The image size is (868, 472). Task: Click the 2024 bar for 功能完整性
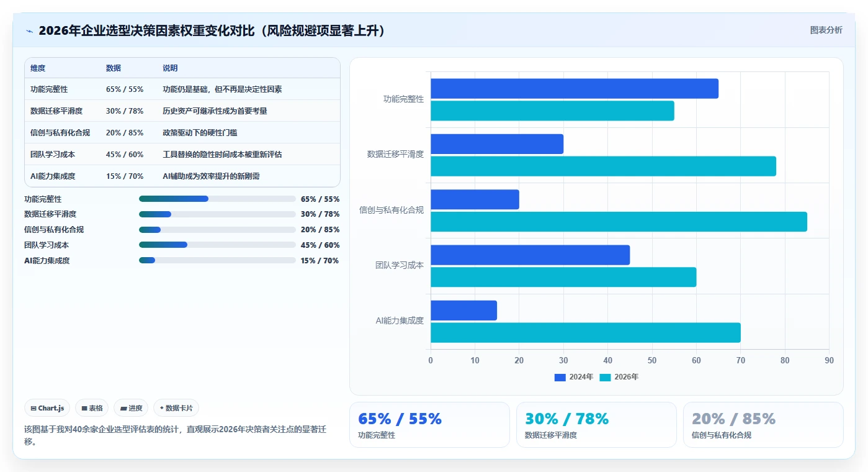click(x=575, y=89)
